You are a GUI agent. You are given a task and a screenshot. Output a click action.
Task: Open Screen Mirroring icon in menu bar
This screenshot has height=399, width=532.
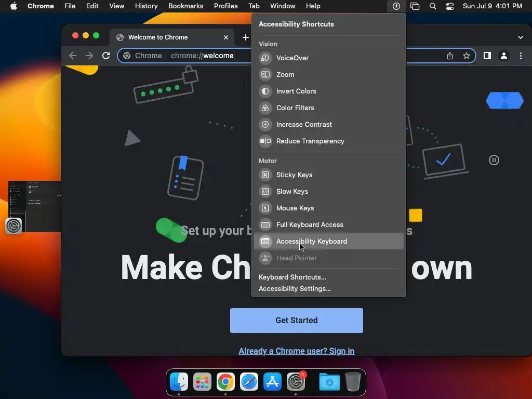[x=415, y=6]
